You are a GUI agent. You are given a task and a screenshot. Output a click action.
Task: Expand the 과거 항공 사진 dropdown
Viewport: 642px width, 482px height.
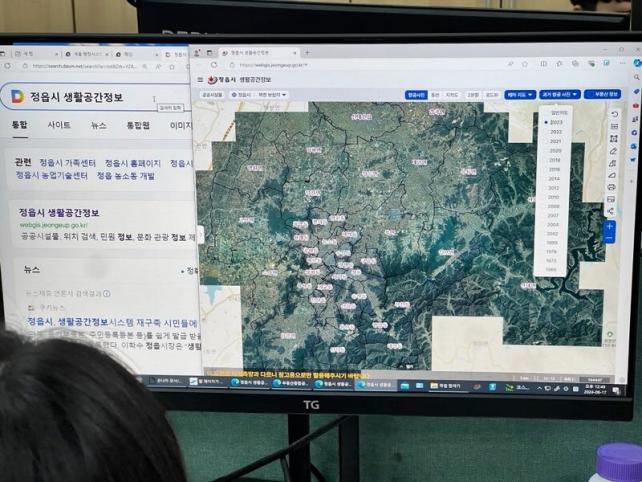[559, 94]
